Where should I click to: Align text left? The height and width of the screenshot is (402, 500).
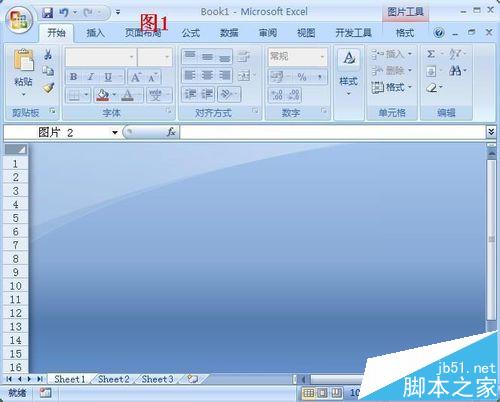[190, 76]
